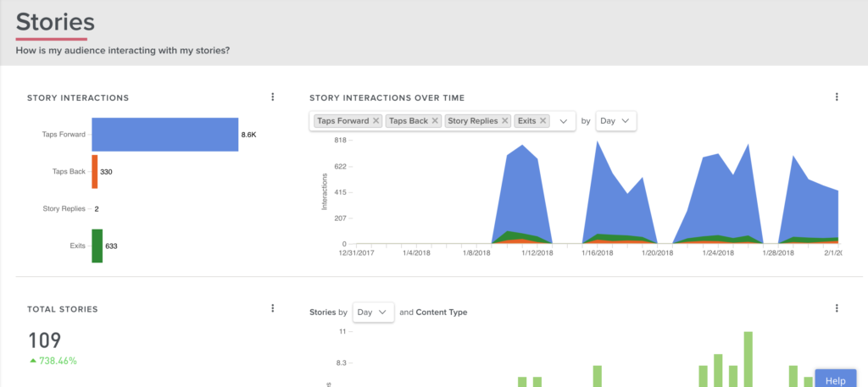Screen dimensions: 868x387
Task: Click the Story Replies axis label
Action: click(x=64, y=209)
